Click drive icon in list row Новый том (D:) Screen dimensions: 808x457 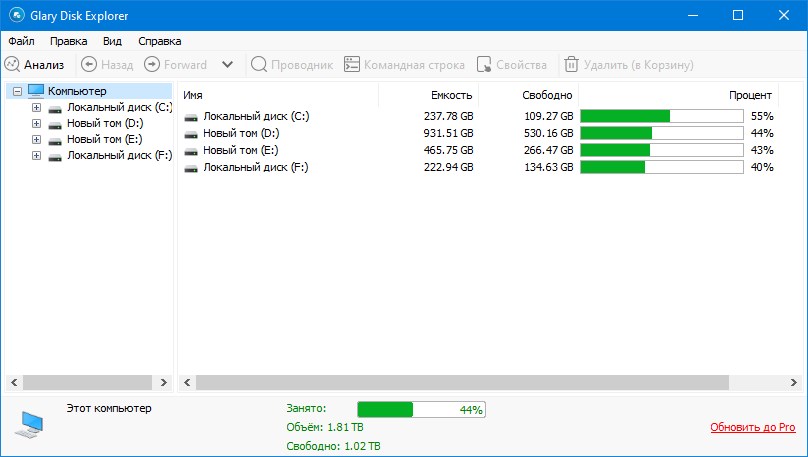point(191,134)
